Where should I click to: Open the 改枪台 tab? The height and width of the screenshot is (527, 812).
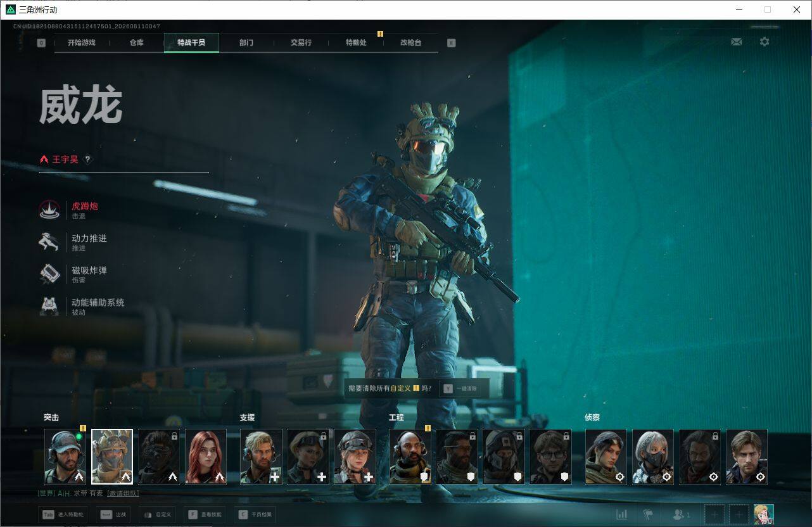pos(410,42)
